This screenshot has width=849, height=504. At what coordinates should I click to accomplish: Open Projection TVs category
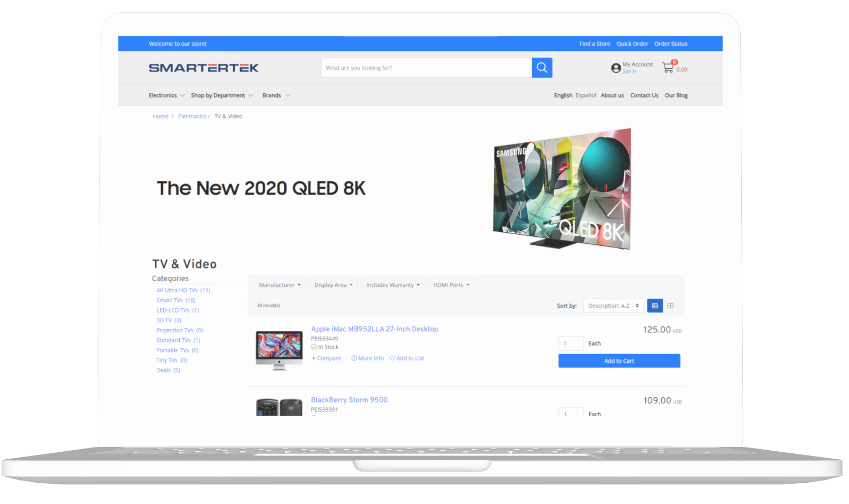click(x=180, y=331)
